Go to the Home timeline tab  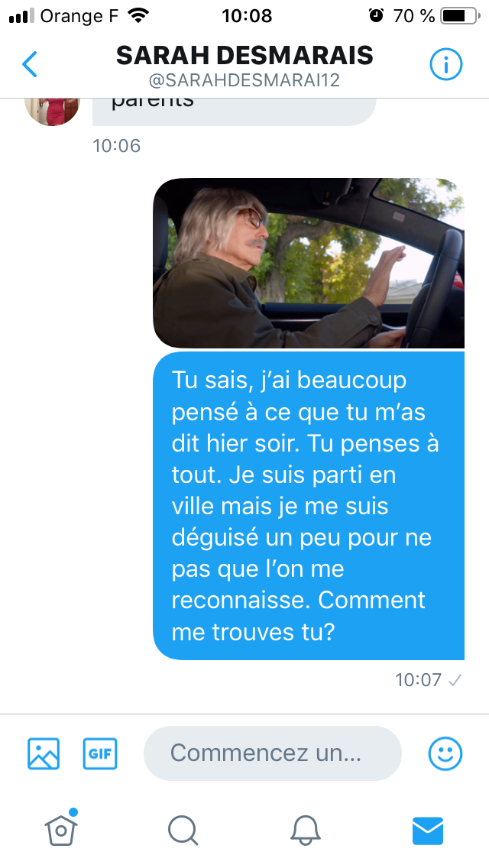61,828
